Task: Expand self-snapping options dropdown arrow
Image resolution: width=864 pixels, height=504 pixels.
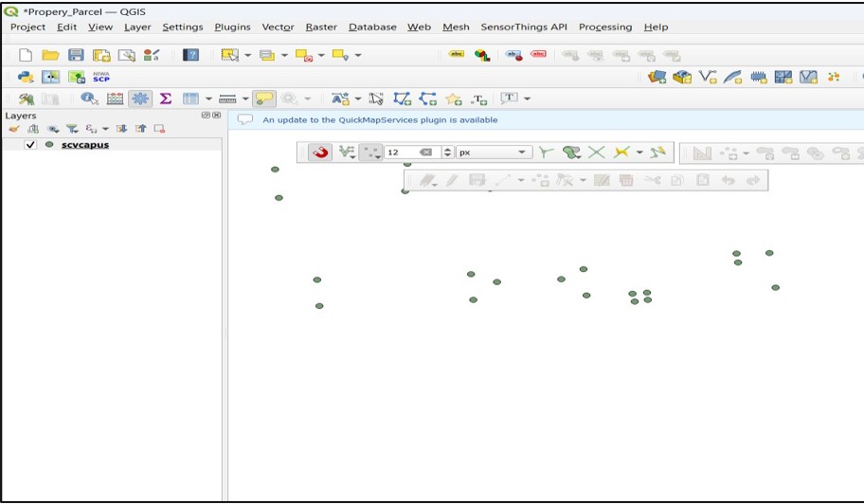Action: (x=639, y=152)
